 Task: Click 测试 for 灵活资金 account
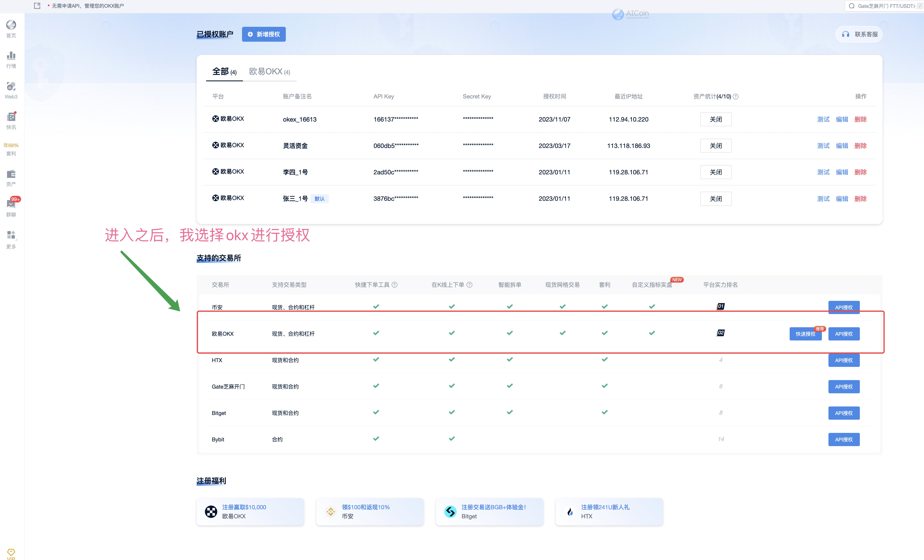coord(823,145)
